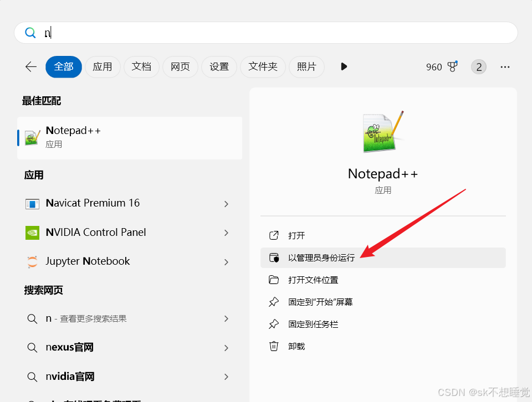Image resolution: width=532 pixels, height=402 pixels.
Task: Switch to the 应用 filter tab
Action: click(x=103, y=67)
